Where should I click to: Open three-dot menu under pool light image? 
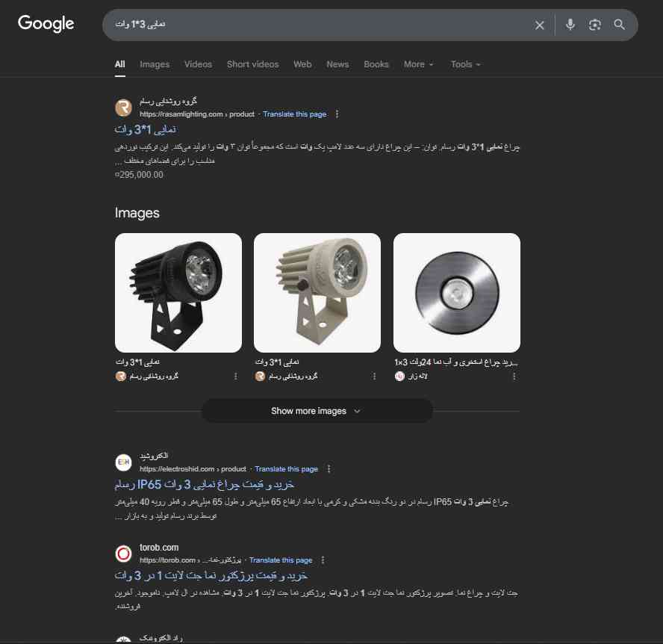pos(514,377)
